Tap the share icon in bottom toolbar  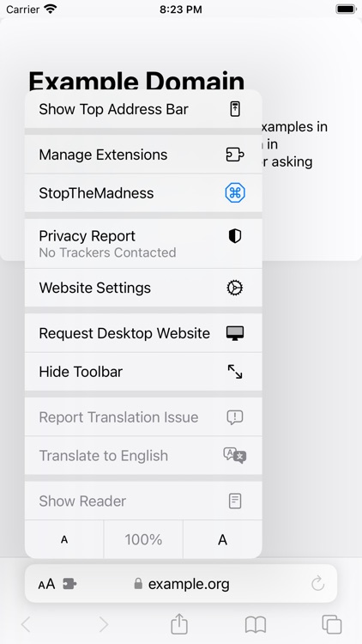(x=179, y=624)
